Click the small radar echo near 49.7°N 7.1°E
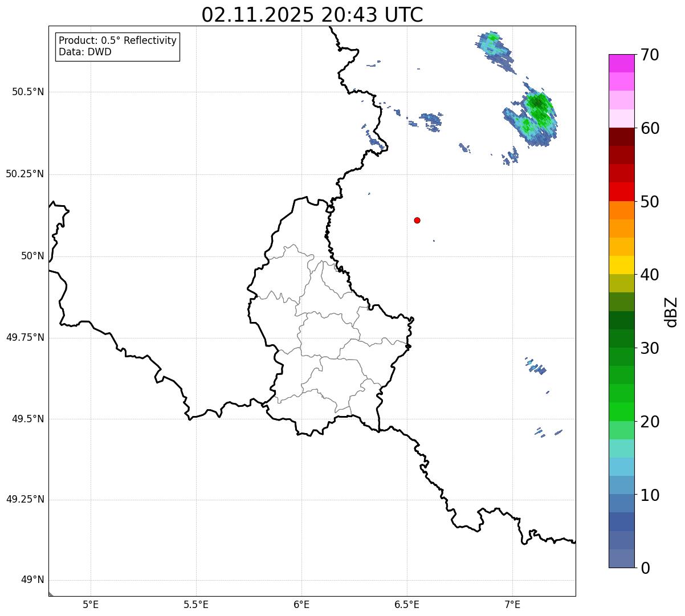685x616 pixels. tap(536, 365)
